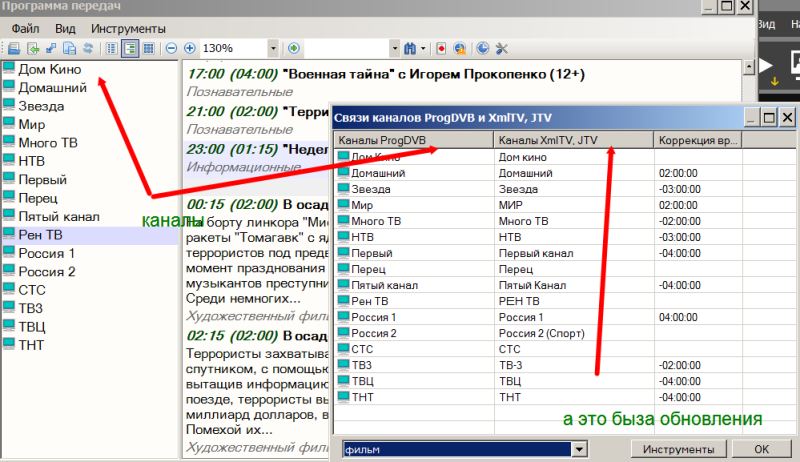Click the Инструменты button in dialog
800x462 pixels.
click(x=678, y=450)
